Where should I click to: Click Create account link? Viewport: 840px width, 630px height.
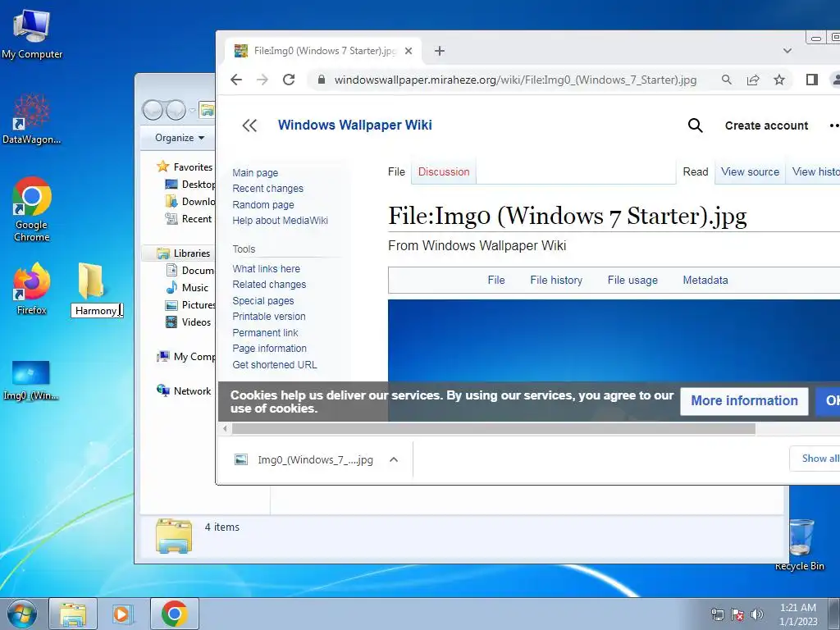pyautogui.click(x=767, y=126)
